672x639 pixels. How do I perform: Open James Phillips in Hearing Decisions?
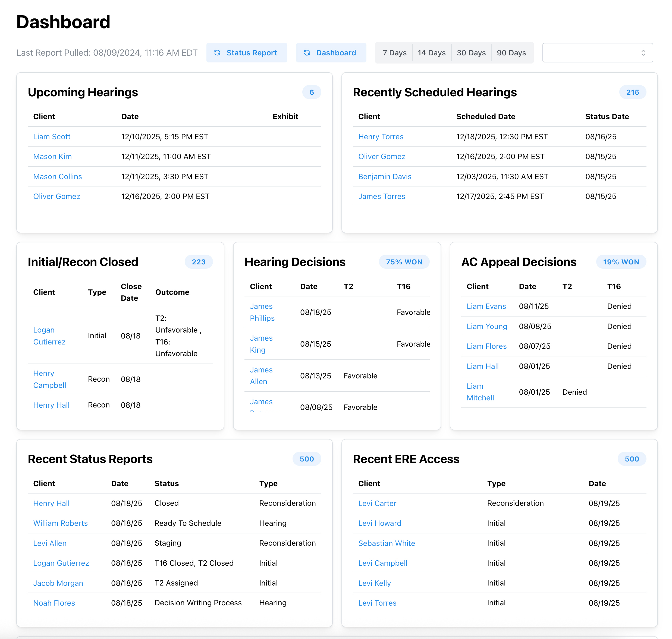click(262, 312)
